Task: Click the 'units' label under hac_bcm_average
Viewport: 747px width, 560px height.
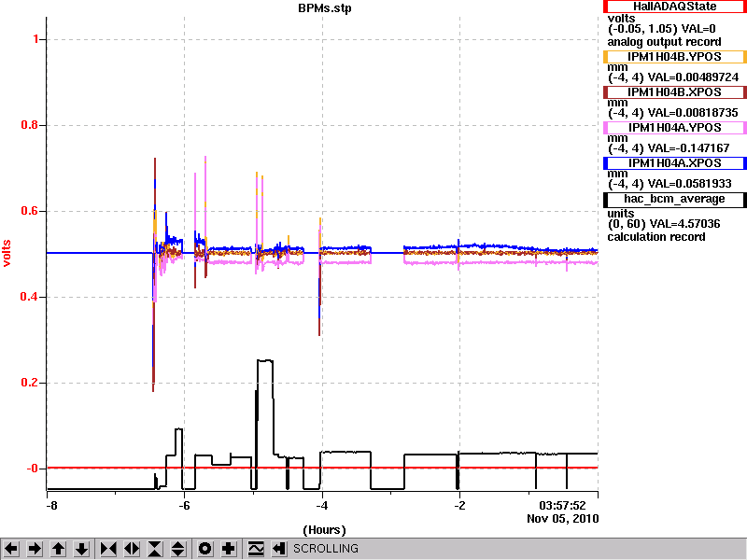Action: click(621, 214)
